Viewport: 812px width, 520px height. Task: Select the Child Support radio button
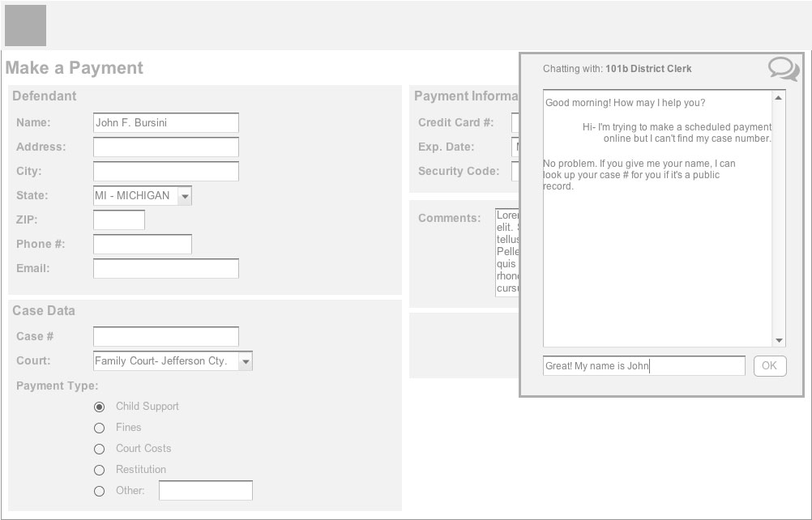100,407
